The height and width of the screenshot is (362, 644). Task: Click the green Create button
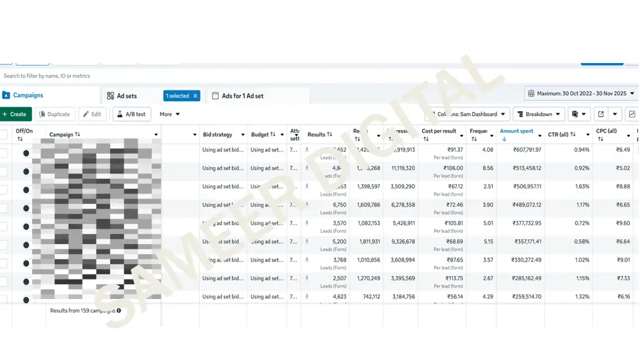click(x=15, y=115)
